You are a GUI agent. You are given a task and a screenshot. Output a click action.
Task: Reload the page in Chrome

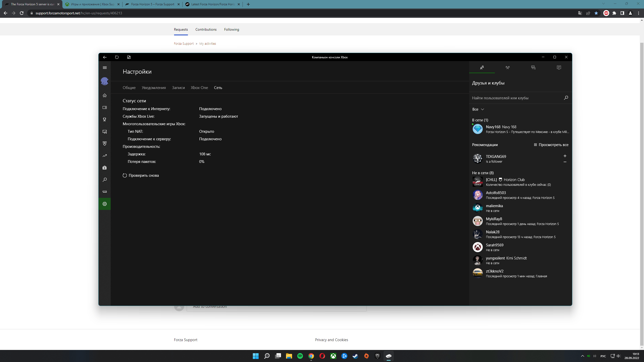pyautogui.click(x=22, y=13)
